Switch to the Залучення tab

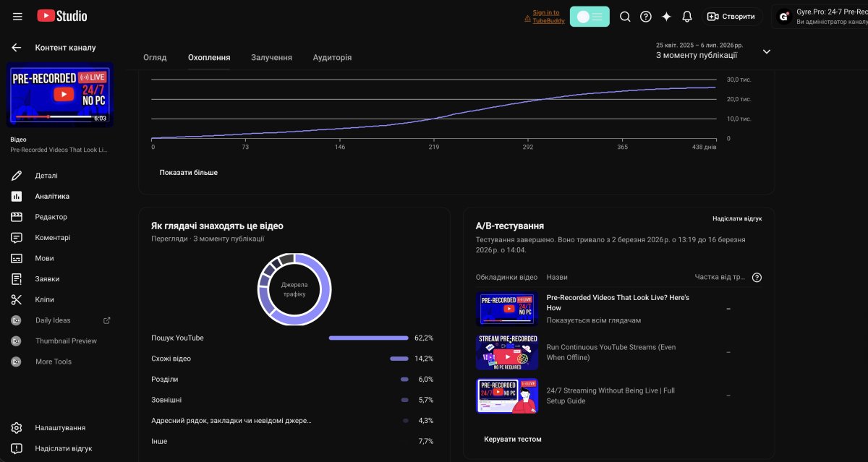click(271, 57)
